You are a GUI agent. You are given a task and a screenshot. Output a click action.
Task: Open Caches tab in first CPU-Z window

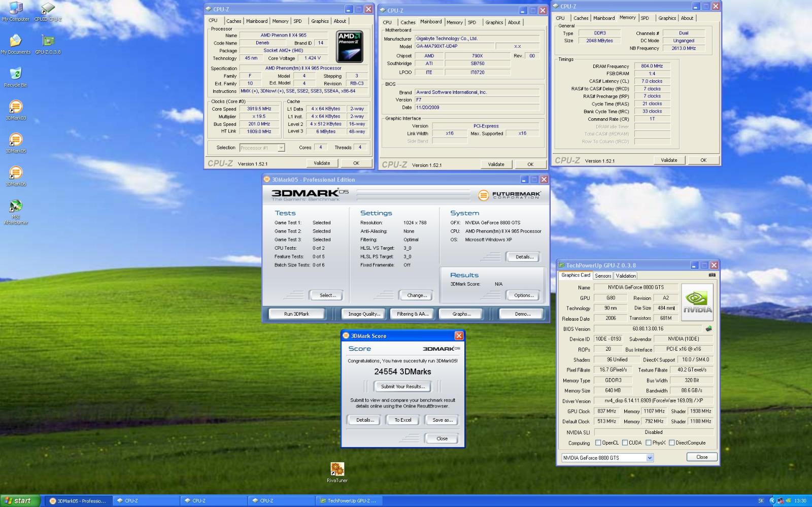[x=233, y=21]
